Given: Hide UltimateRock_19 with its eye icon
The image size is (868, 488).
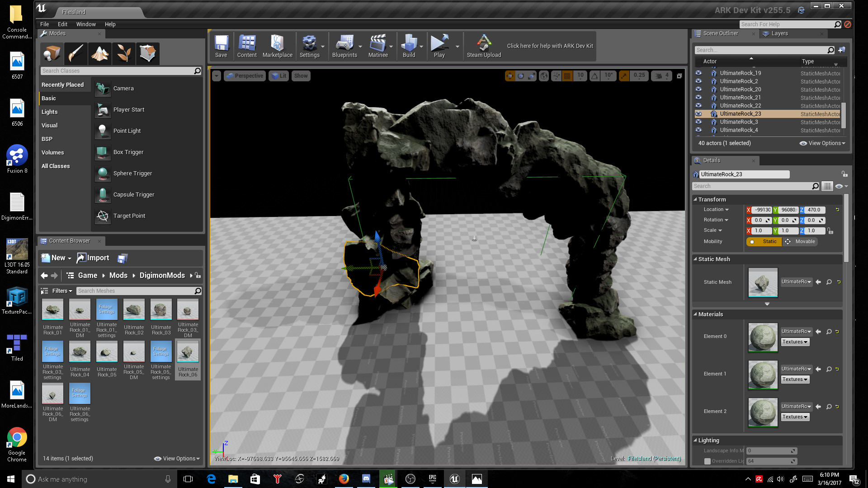Looking at the screenshot, I should 698,73.
